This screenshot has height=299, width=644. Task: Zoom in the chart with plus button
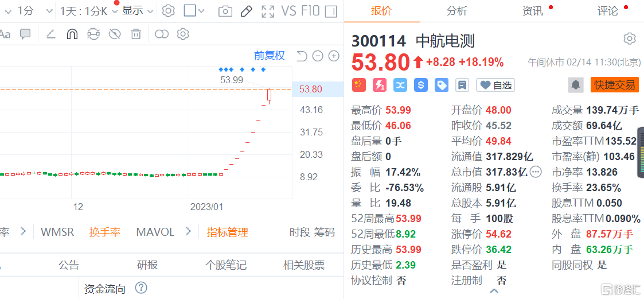point(334,56)
